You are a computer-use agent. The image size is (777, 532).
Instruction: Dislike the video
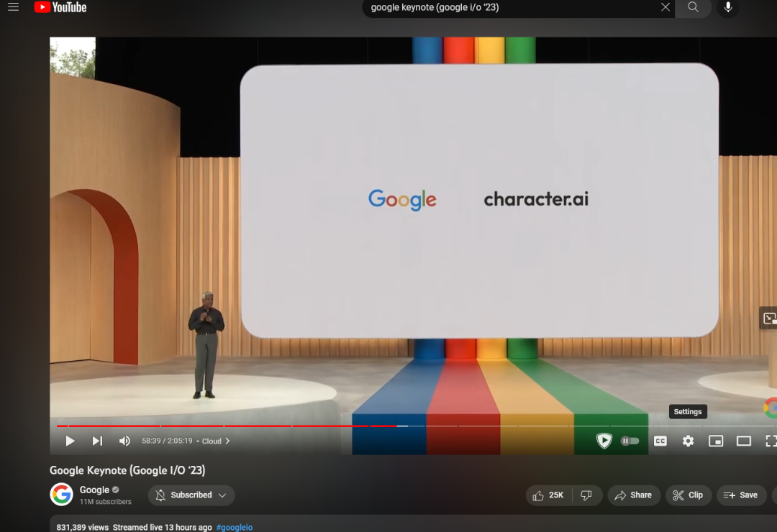click(x=587, y=495)
